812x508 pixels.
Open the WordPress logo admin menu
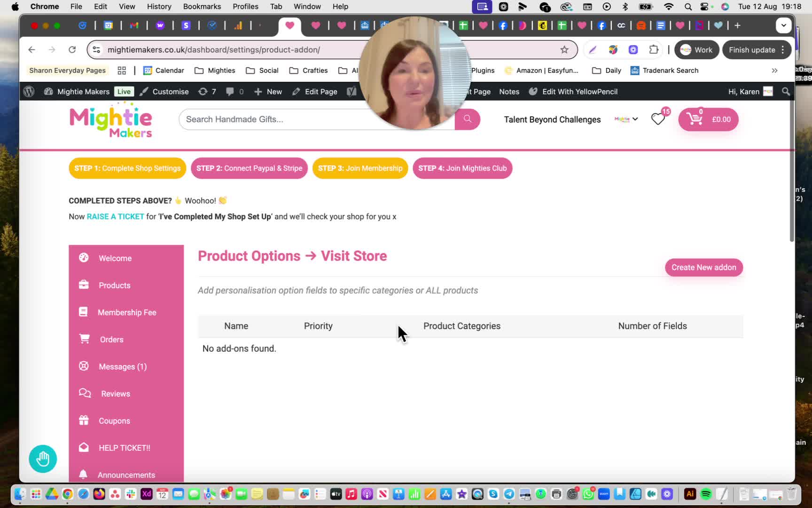(29, 92)
